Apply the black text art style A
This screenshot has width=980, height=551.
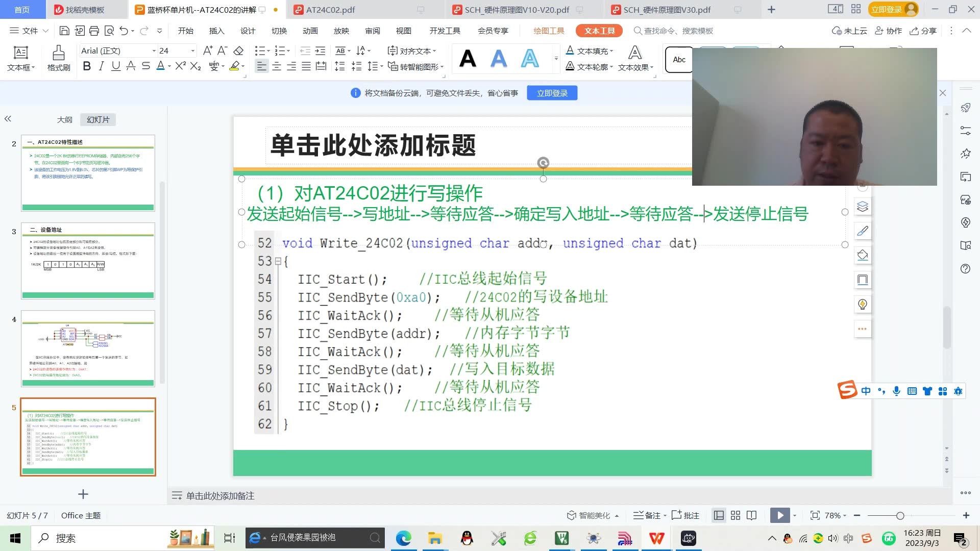(x=468, y=59)
